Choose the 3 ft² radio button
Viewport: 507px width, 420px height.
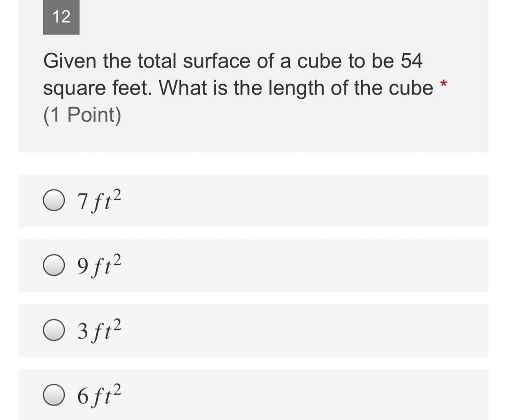tap(54, 331)
